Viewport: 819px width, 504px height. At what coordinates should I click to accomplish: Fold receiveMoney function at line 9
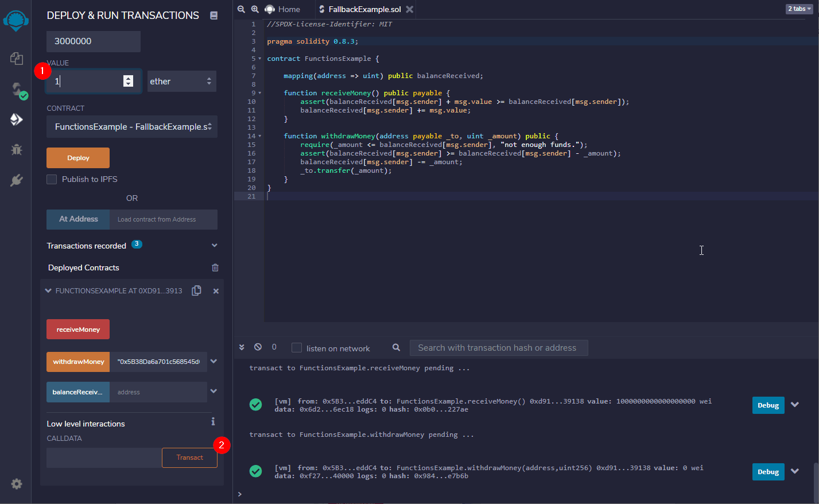point(260,93)
